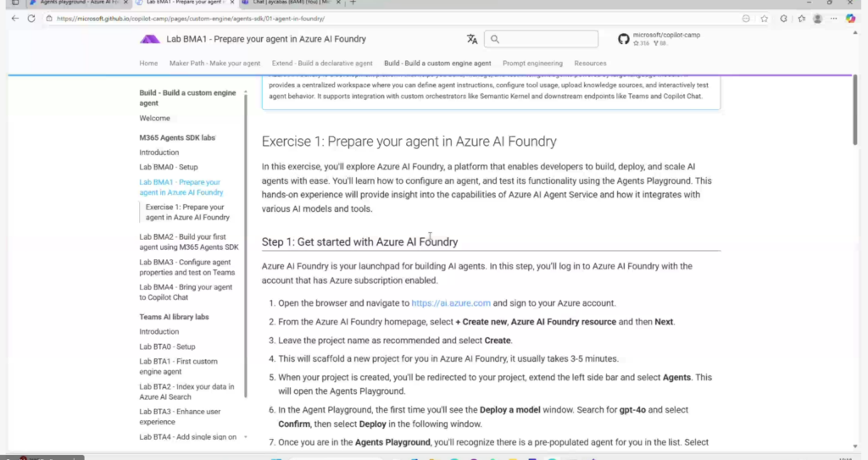Click in the documentation search box

[541, 39]
